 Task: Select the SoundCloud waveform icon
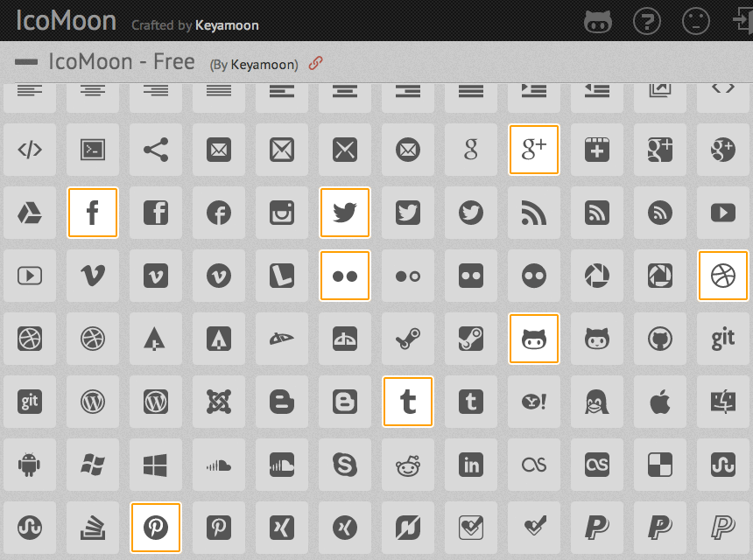tap(219, 465)
